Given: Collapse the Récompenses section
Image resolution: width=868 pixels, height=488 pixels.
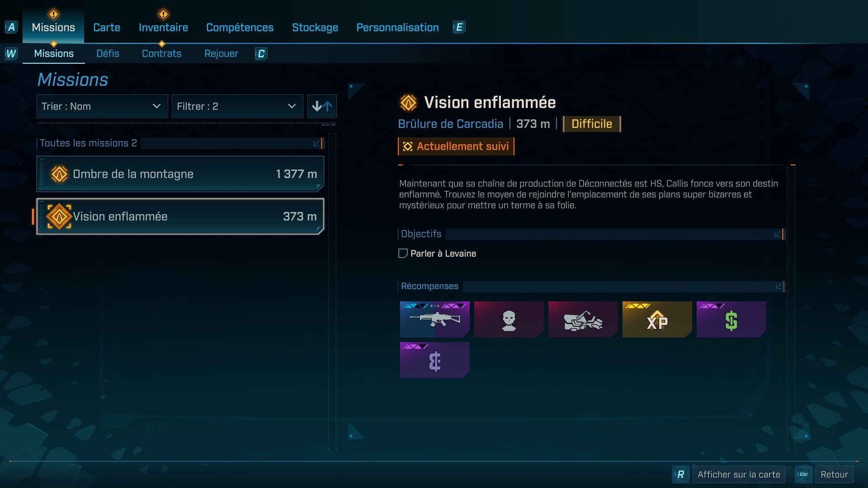Looking at the screenshot, I should point(778,286).
